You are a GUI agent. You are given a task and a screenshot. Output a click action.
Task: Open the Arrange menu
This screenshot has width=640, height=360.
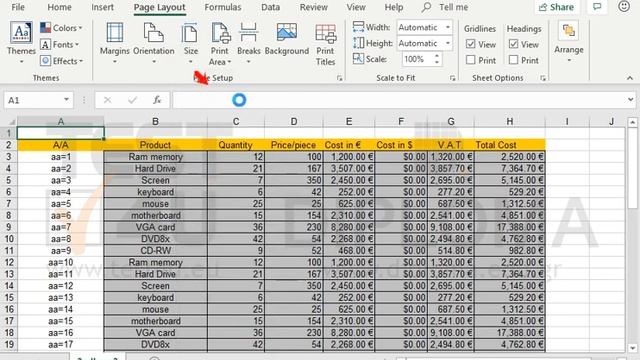point(569,42)
